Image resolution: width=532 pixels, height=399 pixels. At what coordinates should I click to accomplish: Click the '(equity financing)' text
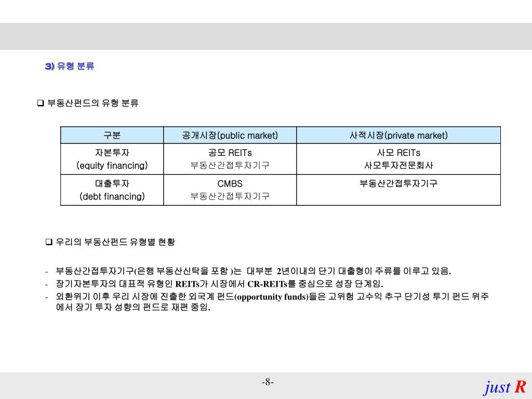coord(112,166)
